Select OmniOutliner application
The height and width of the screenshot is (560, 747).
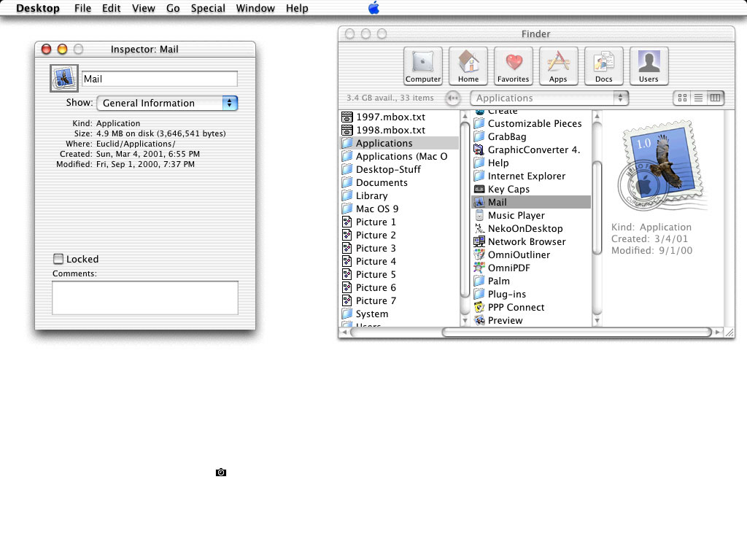[531, 255]
